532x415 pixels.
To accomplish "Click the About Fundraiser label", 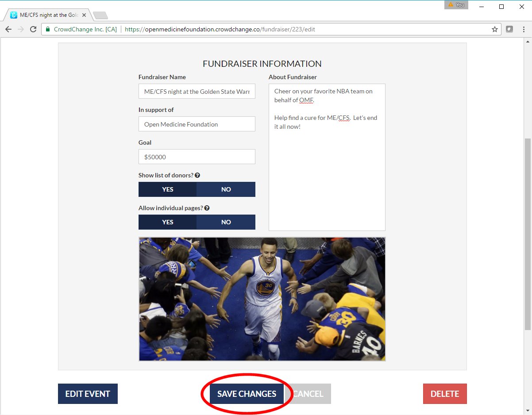I will point(293,77).
